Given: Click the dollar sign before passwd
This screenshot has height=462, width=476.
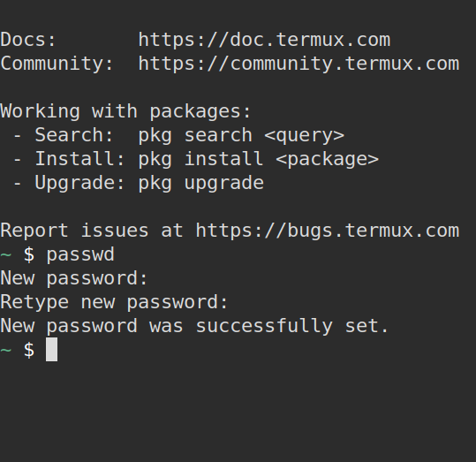Looking at the screenshot, I should [29, 254].
